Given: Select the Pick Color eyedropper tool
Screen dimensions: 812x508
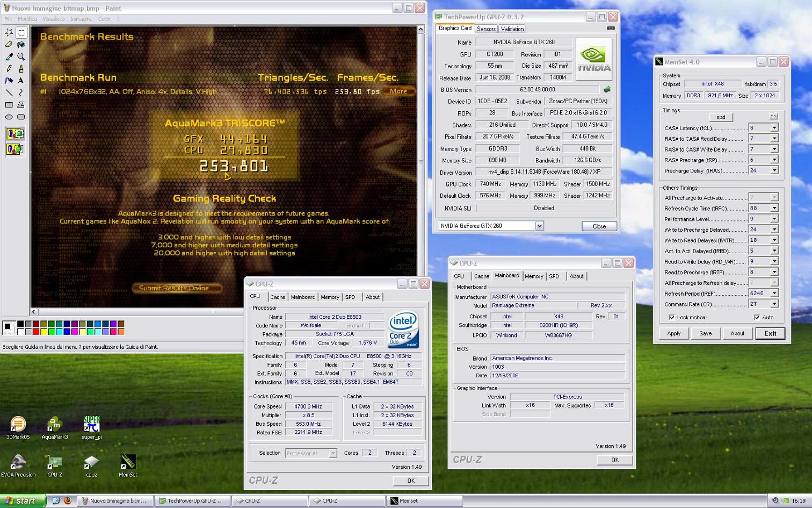Looking at the screenshot, I should click(x=9, y=56).
